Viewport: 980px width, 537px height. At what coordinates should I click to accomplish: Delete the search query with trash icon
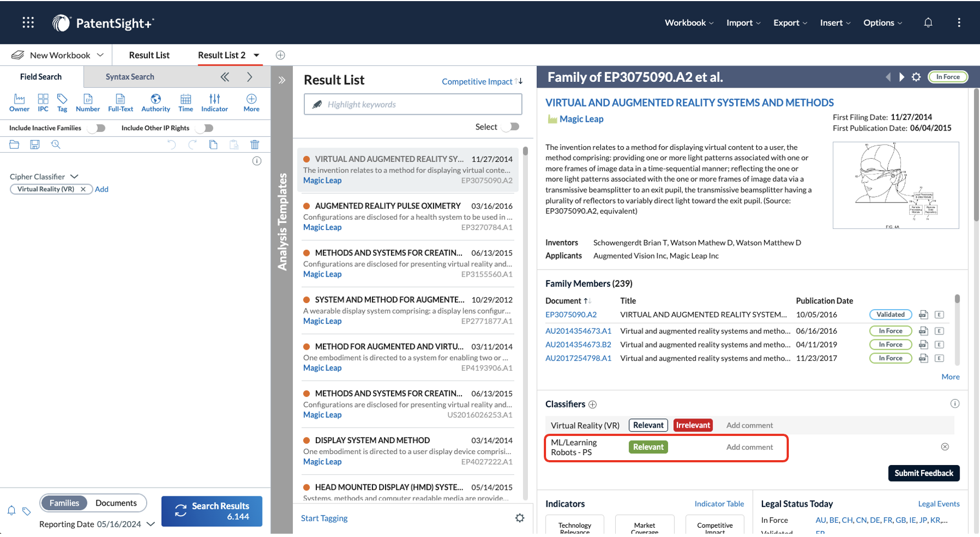[x=255, y=144]
